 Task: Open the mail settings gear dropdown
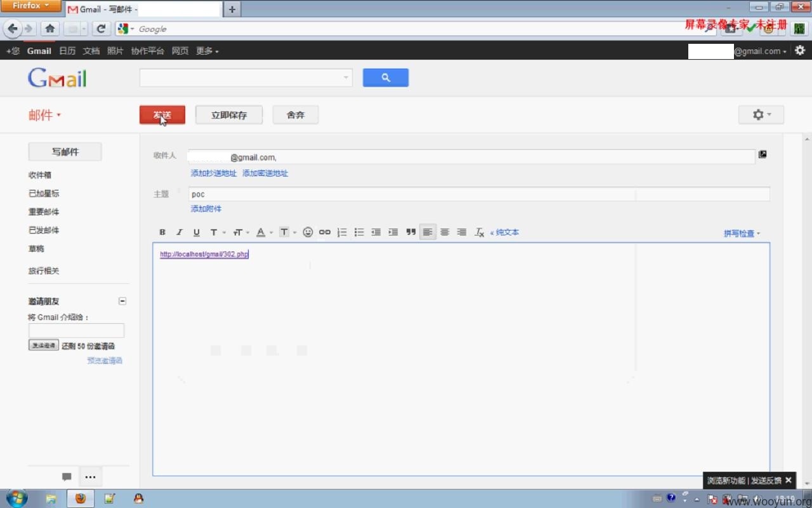(x=761, y=115)
